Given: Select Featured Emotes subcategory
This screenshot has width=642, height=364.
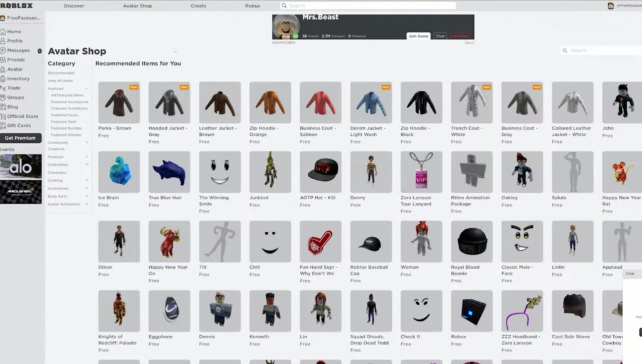Looking at the screenshot, I should pos(66,135).
